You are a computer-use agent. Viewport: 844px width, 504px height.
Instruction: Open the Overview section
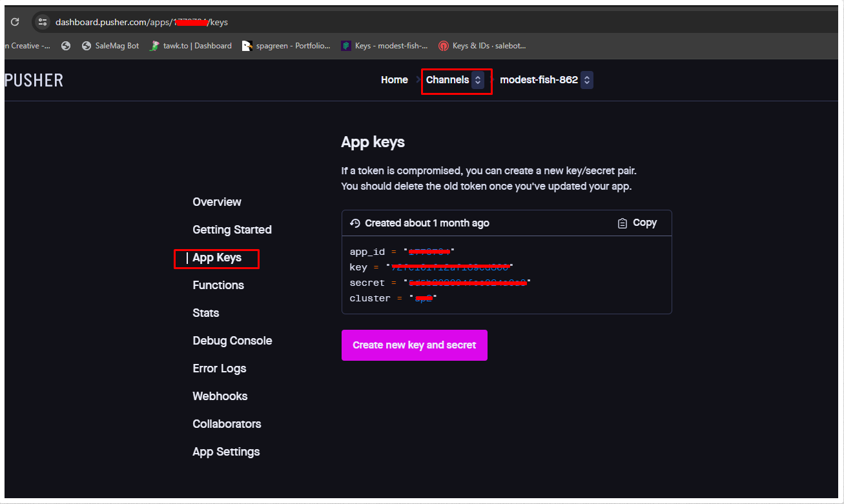coord(217,202)
